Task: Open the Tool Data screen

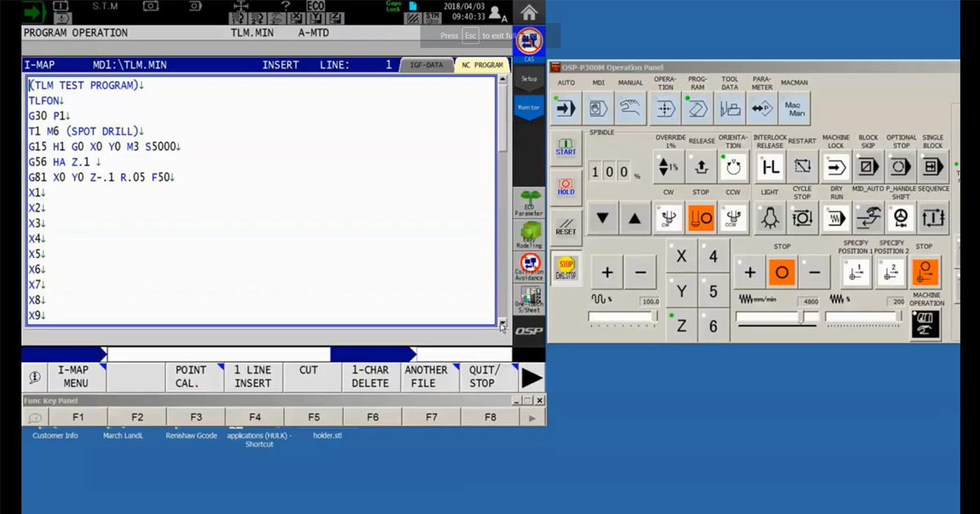Action: (x=729, y=108)
